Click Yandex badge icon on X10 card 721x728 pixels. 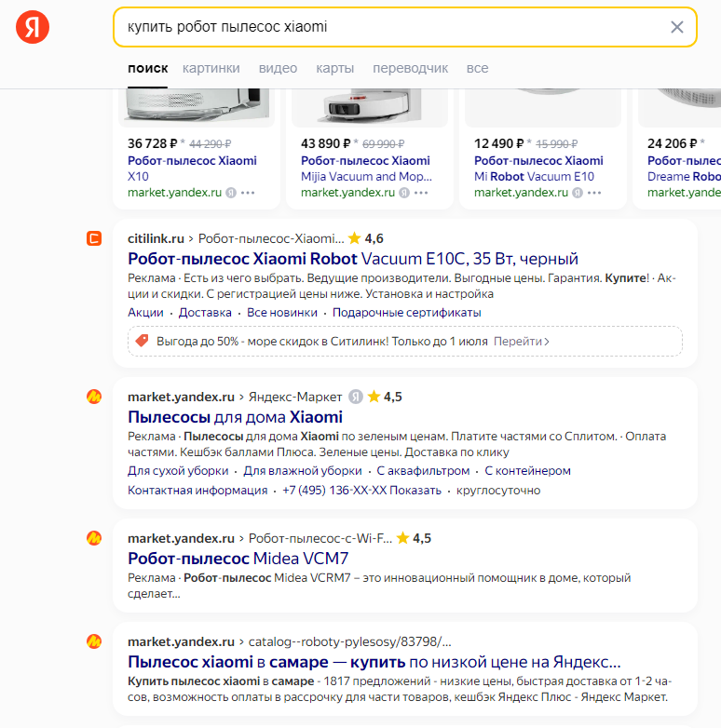(231, 193)
